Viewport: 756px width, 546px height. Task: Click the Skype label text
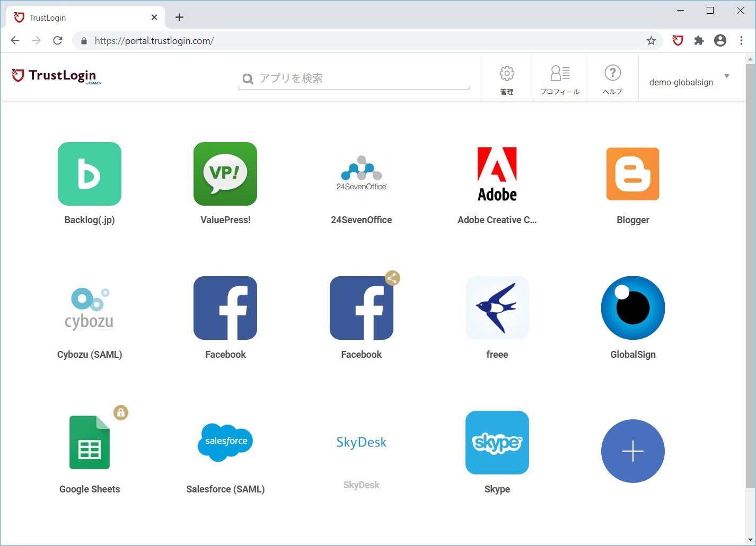tap(497, 489)
